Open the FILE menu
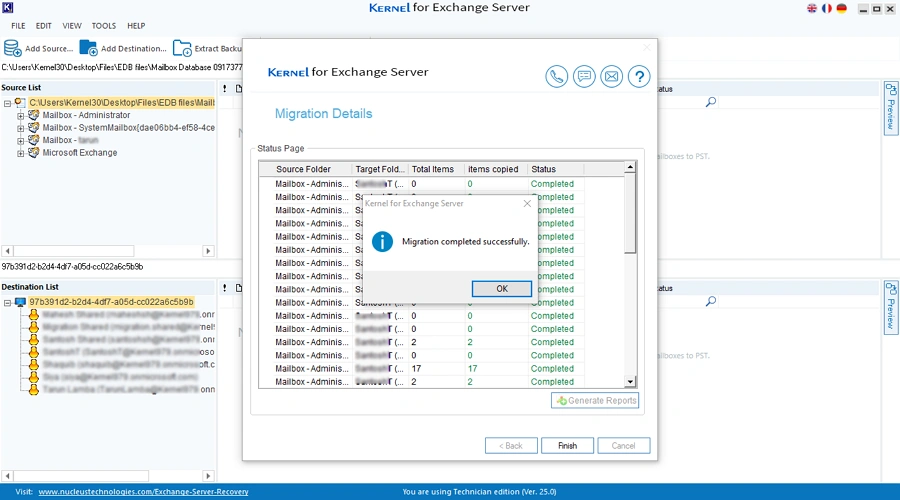The width and height of the screenshot is (900, 500). pos(18,26)
